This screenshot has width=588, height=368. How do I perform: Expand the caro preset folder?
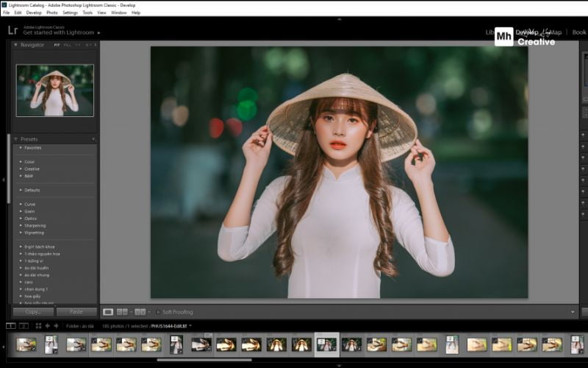point(21,282)
